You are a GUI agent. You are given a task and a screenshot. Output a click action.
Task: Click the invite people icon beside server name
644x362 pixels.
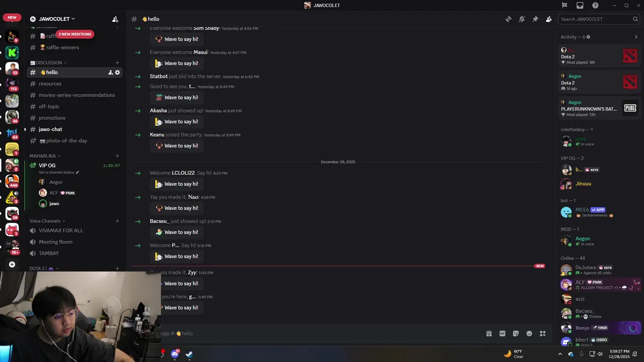point(115,19)
